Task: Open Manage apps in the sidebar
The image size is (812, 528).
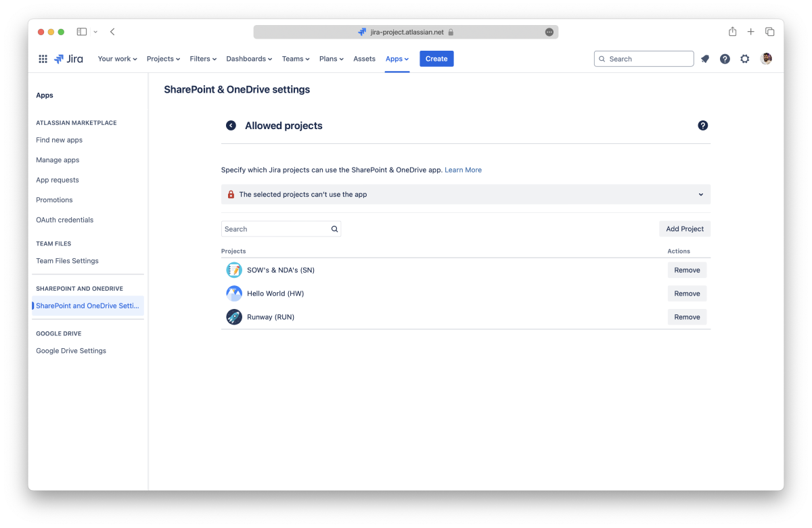Action: click(x=58, y=160)
